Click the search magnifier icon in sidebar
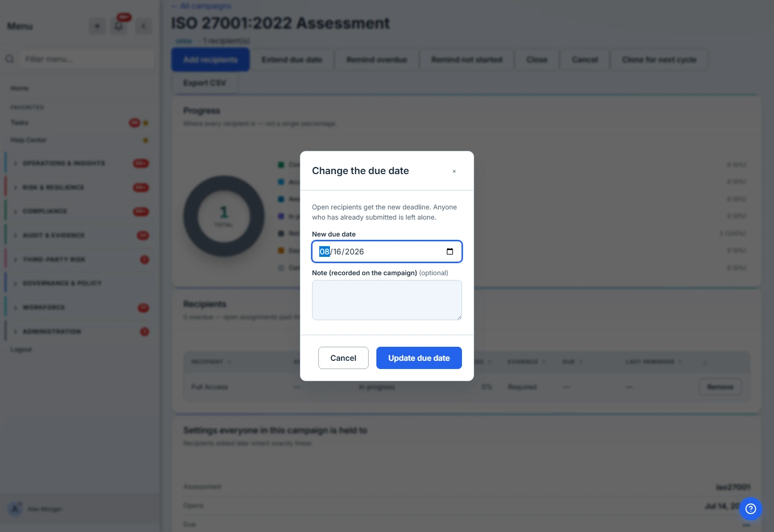The image size is (774, 532). pos(10,59)
